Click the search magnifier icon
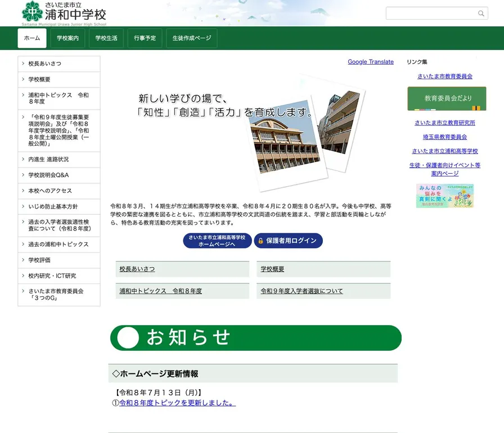The height and width of the screenshot is (433, 504). [x=481, y=13]
